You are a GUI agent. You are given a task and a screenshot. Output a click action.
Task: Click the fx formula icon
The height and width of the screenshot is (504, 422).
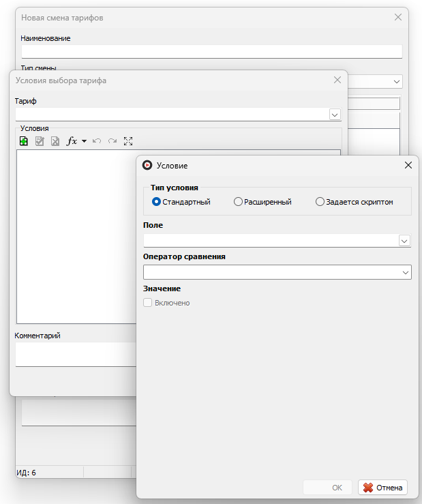point(72,141)
